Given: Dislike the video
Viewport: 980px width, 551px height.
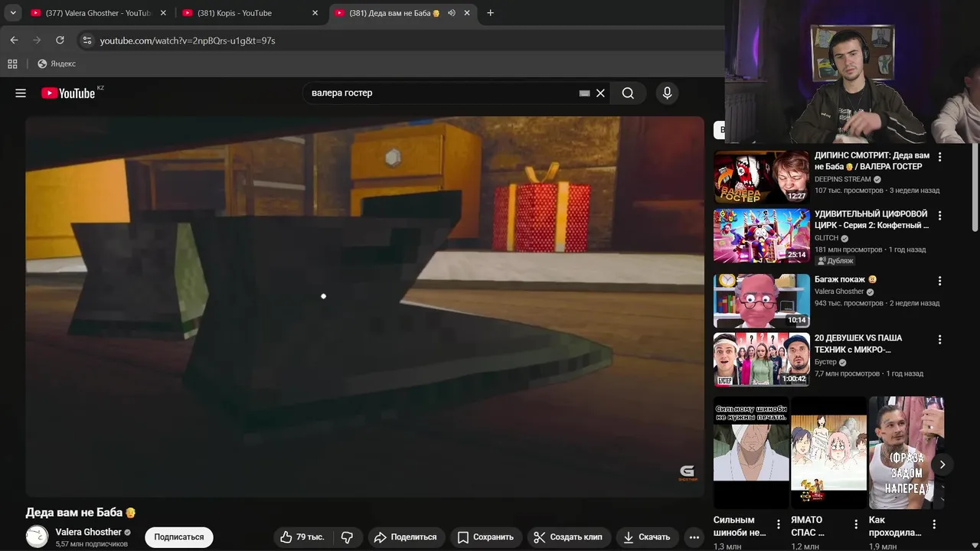Looking at the screenshot, I should pyautogui.click(x=347, y=537).
